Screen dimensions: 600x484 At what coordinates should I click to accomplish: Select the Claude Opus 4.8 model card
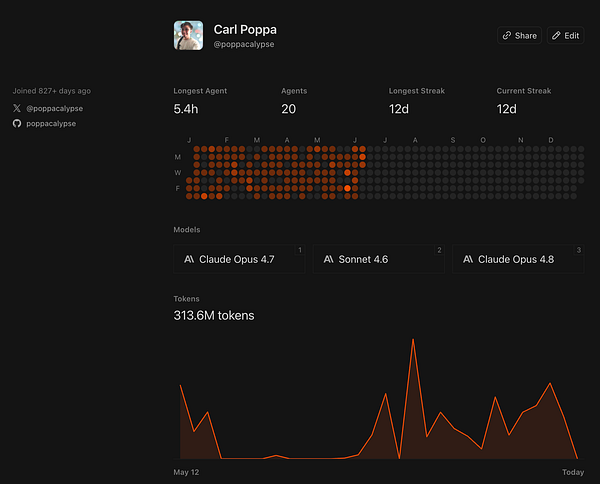(x=518, y=259)
